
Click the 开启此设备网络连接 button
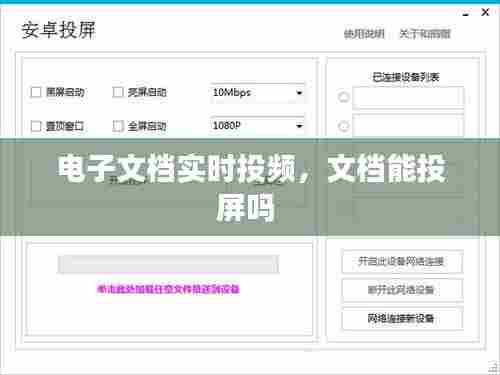pyautogui.click(x=402, y=262)
